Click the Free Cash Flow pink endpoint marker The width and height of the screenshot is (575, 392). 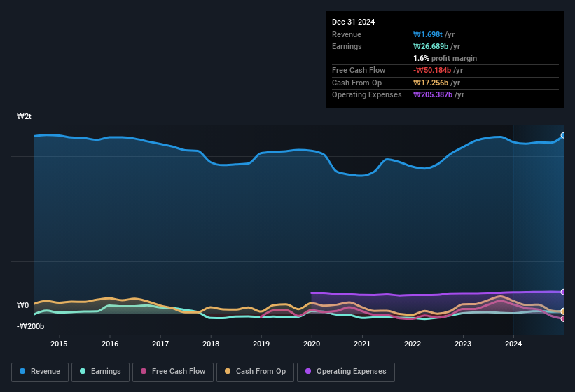(x=563, y=319)
